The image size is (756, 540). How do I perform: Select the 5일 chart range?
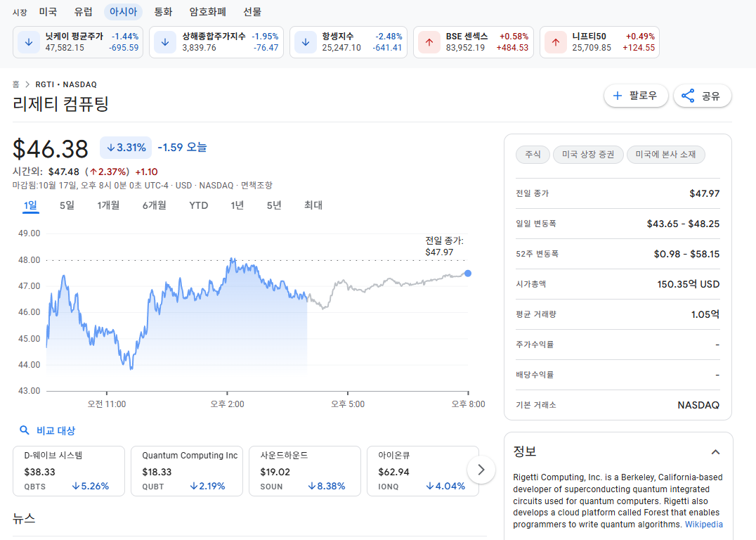(67, 205)
